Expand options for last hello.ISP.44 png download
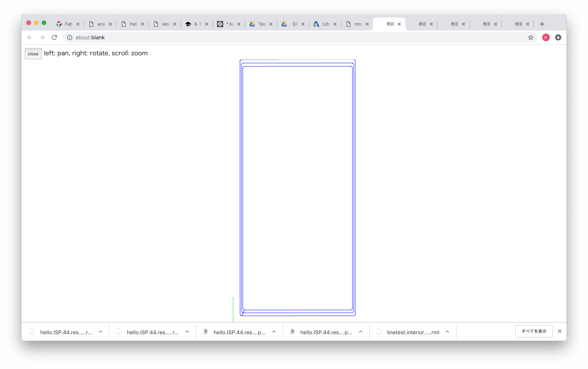Image resolution: width=588 pixels, height=369 pixels. (361, 332)
